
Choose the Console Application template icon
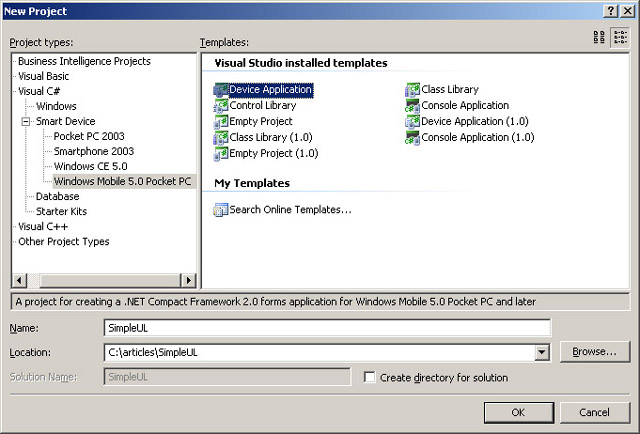point(412,106)
